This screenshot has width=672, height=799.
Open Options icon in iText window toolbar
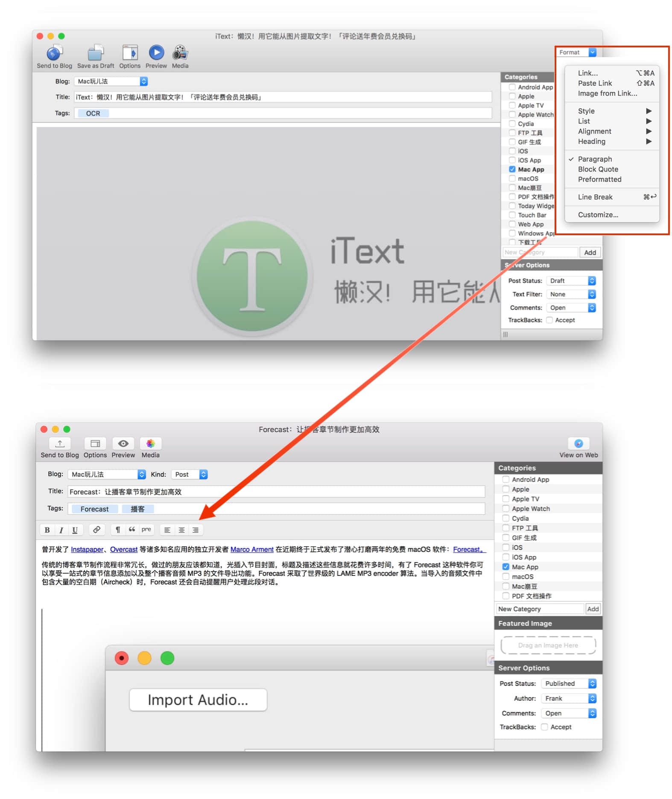pyautogui.click(x=130, y=52)
